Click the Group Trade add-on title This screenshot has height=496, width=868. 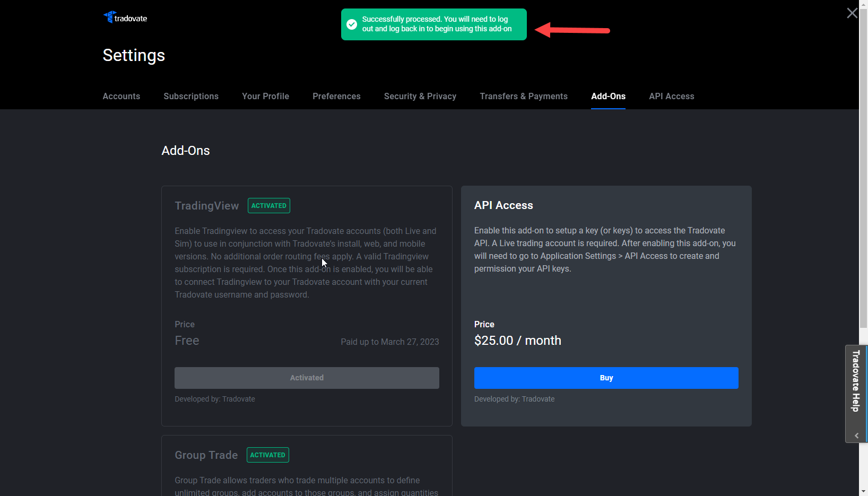206,455
